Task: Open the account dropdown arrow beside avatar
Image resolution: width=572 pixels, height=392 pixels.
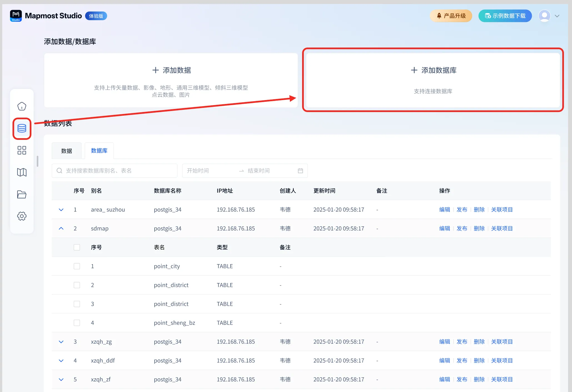Action: [x=557, y=16]
